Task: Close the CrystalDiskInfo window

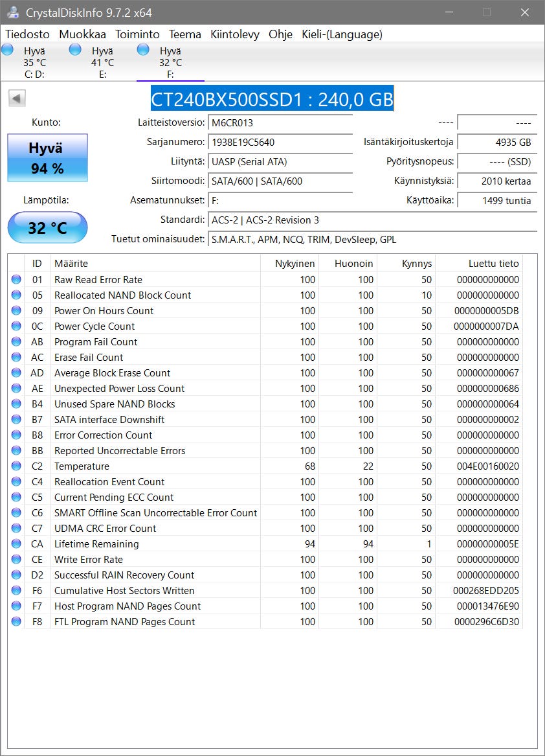Action: coord(525,12)
